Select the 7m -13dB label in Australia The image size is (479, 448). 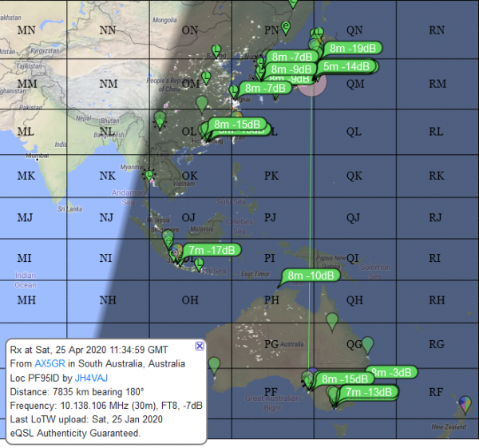[368, 392]
